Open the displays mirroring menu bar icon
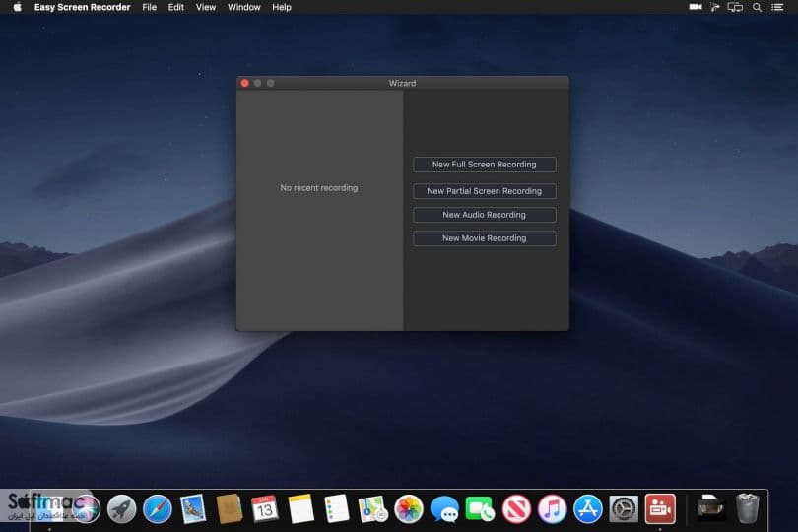Screen dimensions: 798x532 (735, 7)
